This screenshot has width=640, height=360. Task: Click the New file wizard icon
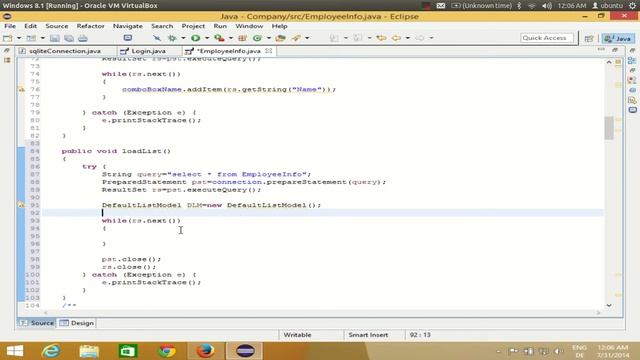8,38
